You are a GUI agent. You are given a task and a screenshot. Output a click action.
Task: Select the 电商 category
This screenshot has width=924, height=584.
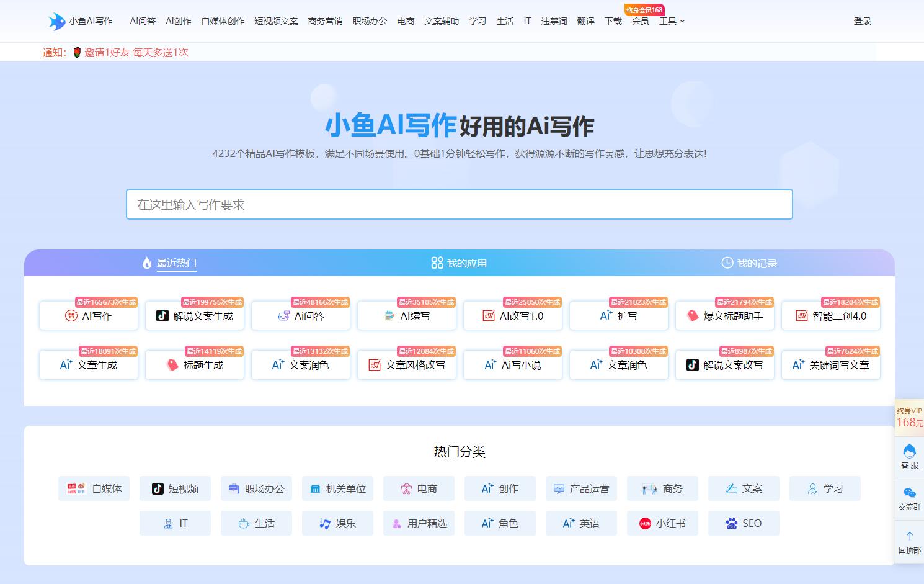(419, 488)
